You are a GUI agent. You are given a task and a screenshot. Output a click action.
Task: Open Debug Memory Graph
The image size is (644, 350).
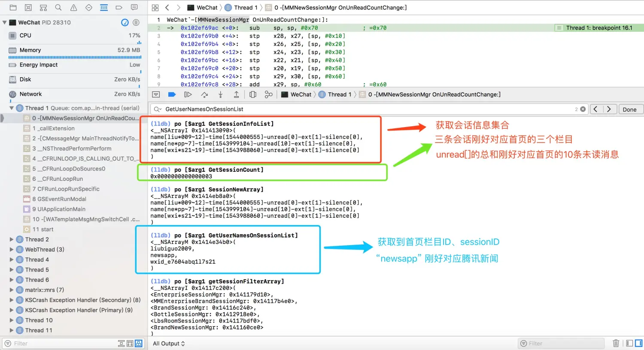click(269, 94)
